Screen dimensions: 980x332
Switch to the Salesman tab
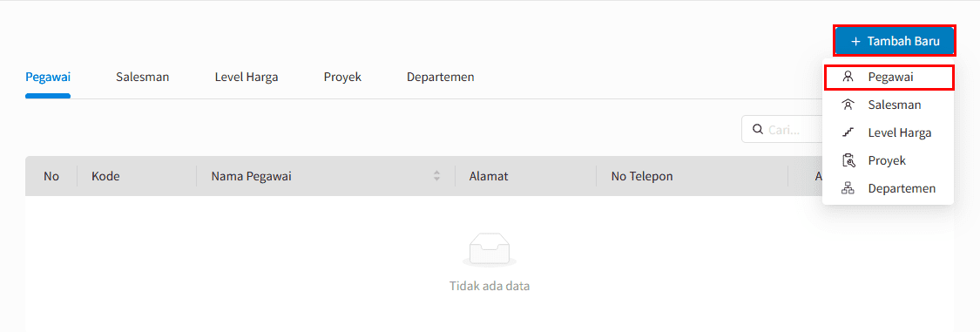click(143, 78)
